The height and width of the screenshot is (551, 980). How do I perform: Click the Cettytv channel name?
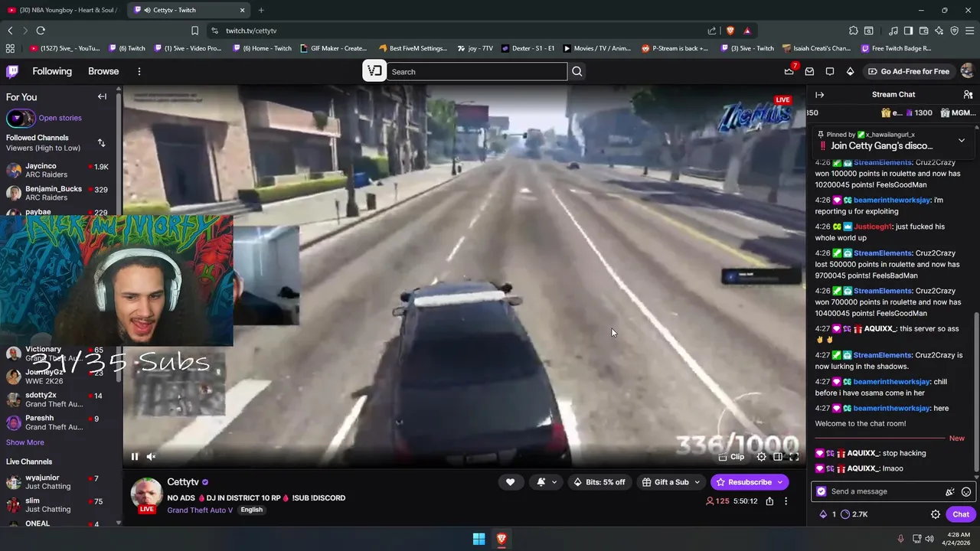pyautogui.click(x=183, y=482)
